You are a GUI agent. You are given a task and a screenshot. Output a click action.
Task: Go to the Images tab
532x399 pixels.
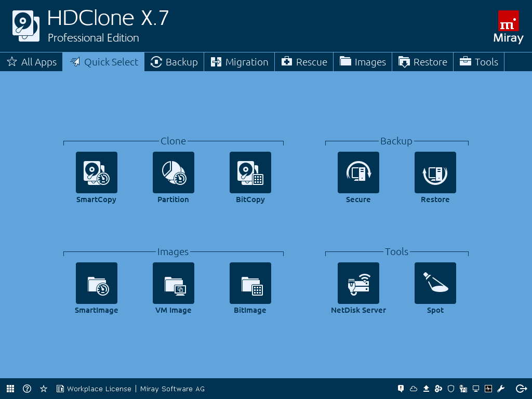click(x=363, y=62)
